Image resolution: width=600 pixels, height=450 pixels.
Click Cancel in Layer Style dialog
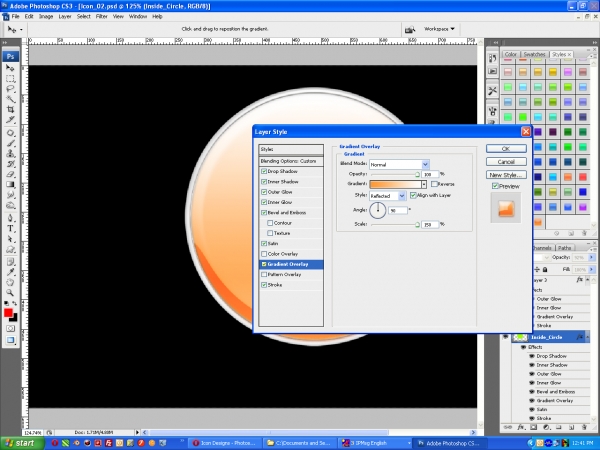point(506,161)
